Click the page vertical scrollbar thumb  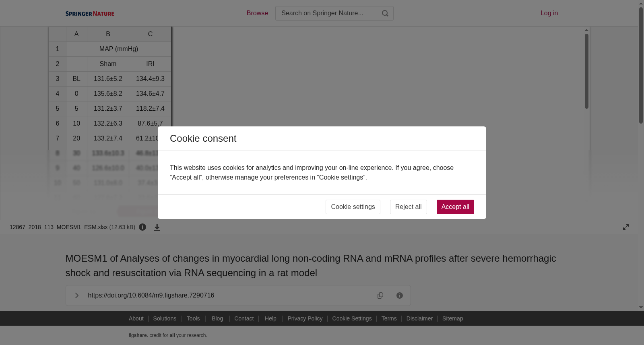pos(641,65)
